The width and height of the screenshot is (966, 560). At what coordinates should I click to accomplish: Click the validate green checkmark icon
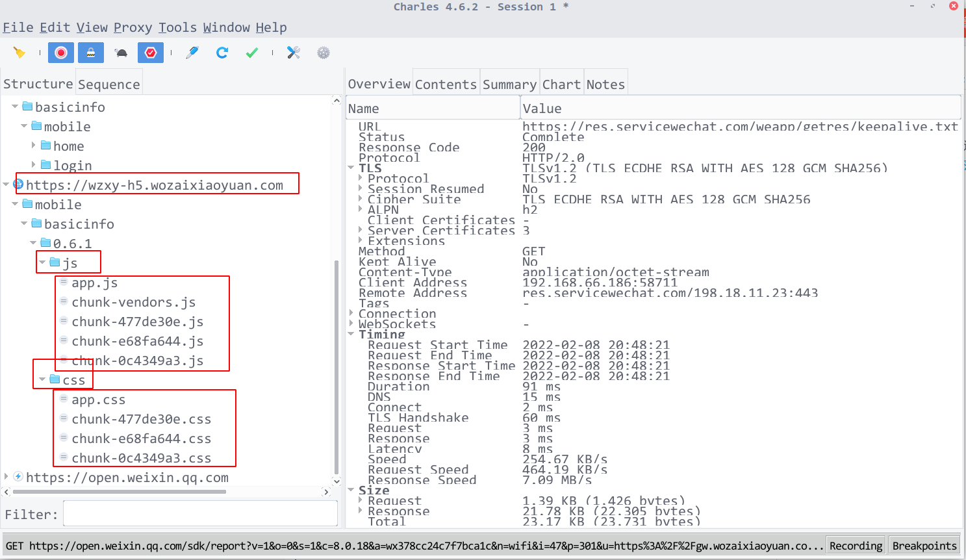point(252,53)
